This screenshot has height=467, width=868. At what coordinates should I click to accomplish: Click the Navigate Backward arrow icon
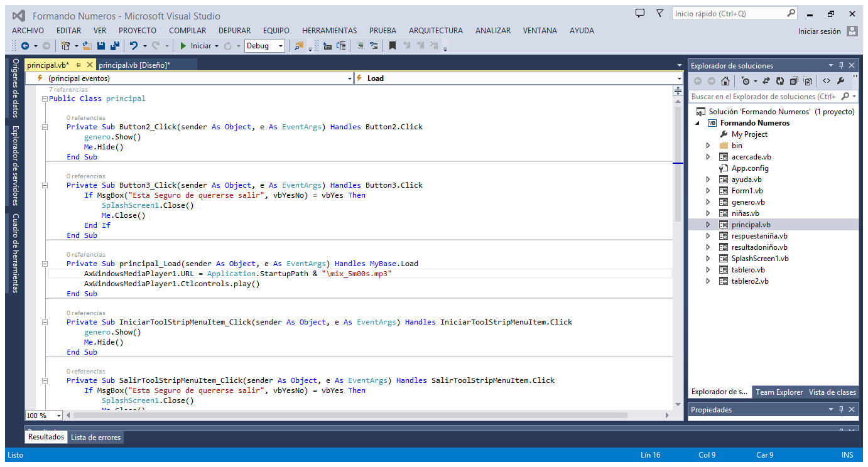25,46
